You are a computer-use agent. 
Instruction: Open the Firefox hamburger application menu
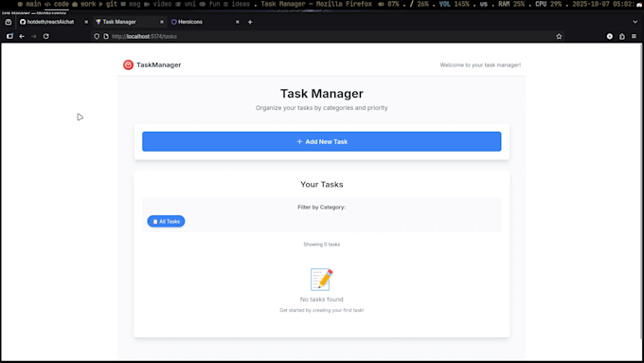(635, 36)
